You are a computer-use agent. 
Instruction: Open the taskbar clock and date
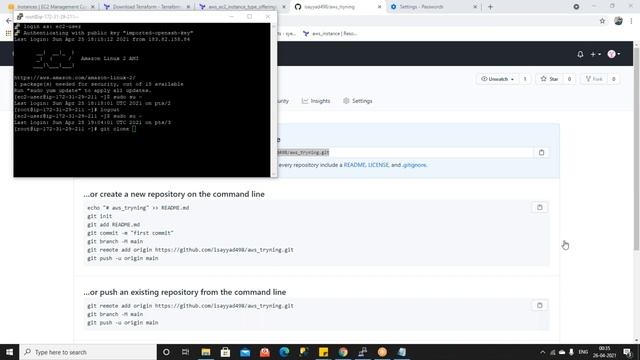click(x=604, y=352)
